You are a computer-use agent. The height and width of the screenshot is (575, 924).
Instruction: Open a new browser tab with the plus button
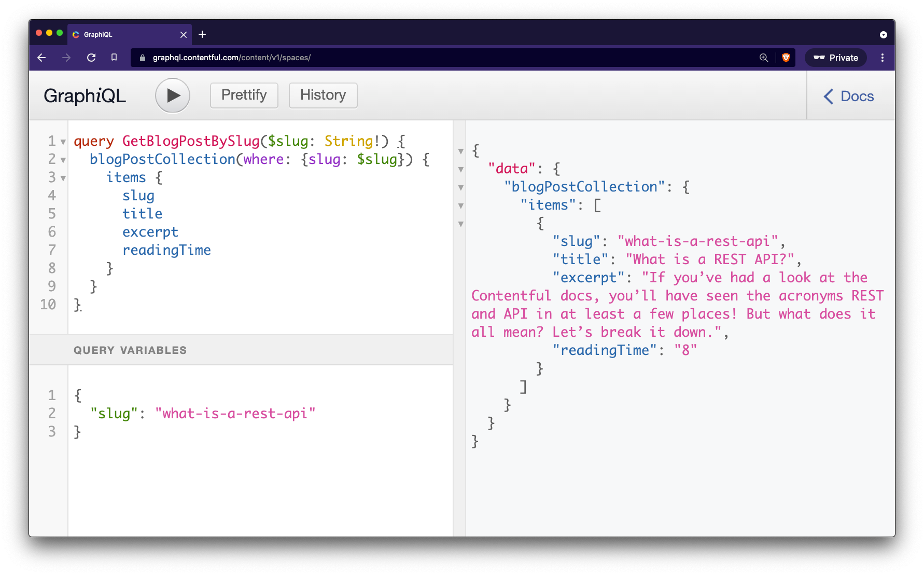click(202, 34)
